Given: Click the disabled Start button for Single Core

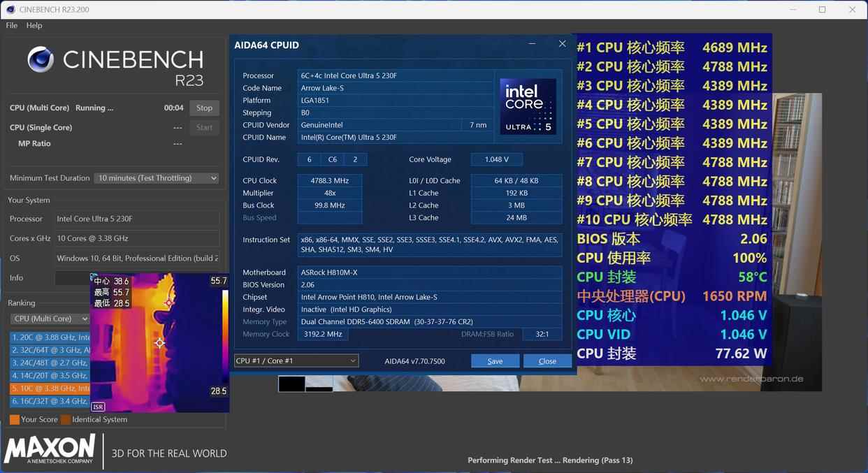Looking at the screenshot, I should (204, 127).
